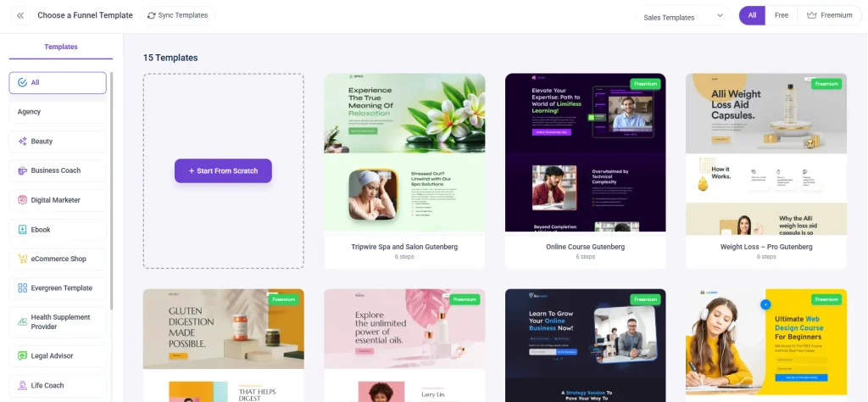Click the Legal Advisor icon
Image resolution: width=868 pixels, height=402 pixels.
click(22, 356)
